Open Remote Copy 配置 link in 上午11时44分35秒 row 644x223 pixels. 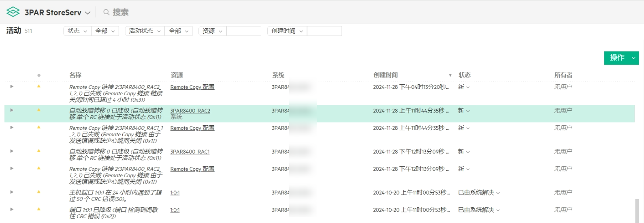pos(192,128)
